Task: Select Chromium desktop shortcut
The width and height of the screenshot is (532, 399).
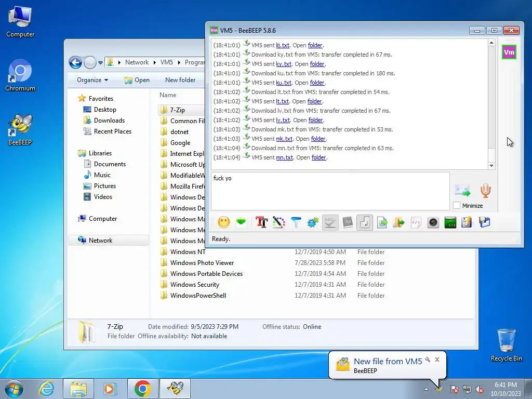Action: pos(20,75)
